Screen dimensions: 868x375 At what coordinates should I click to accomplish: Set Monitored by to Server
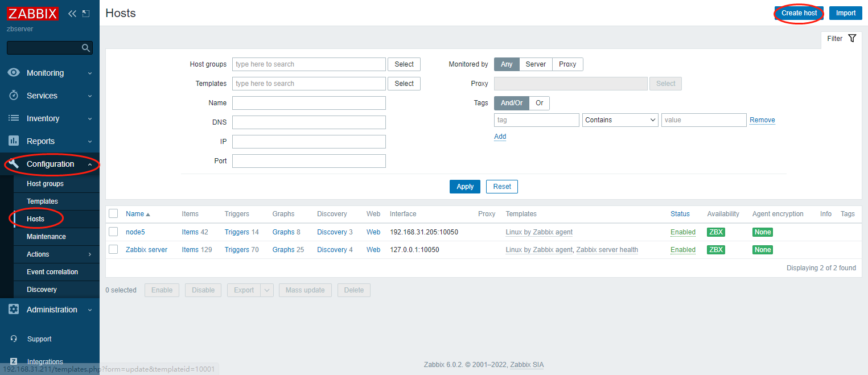(x=536, y=64)
